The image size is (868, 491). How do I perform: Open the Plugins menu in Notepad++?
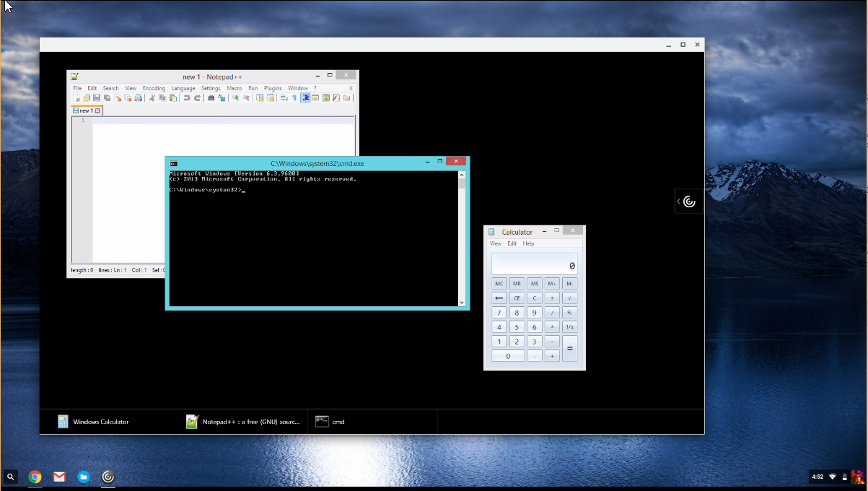(273, 88)
